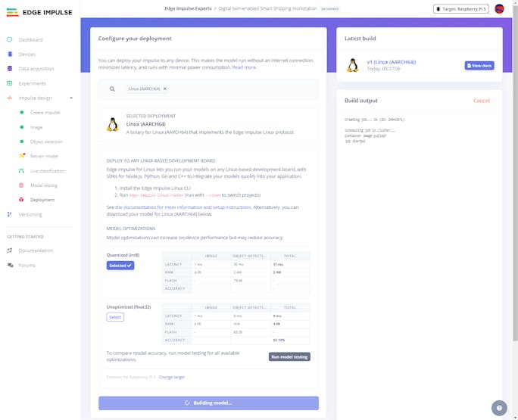Viewport: 518px width, 420px height.
Task: Click the Experiments grid icon
Action: click(x=10, y=83)
